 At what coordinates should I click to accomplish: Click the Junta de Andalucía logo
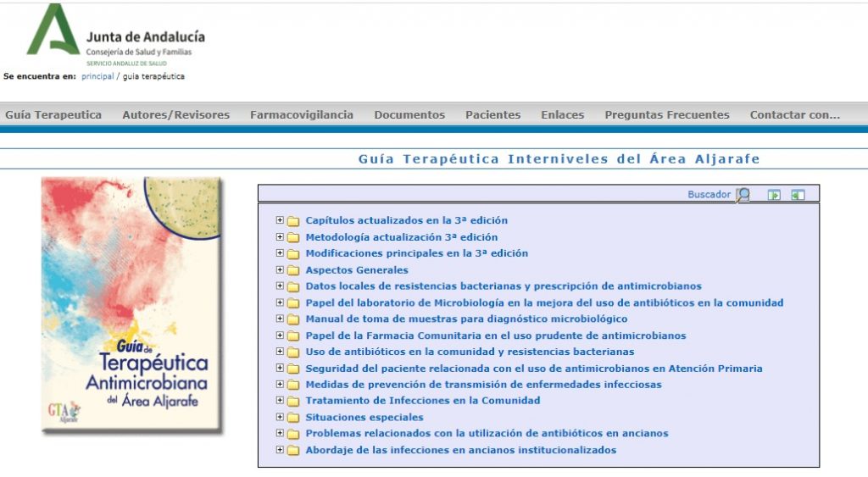pyautogui.click(x=115, y=35)
